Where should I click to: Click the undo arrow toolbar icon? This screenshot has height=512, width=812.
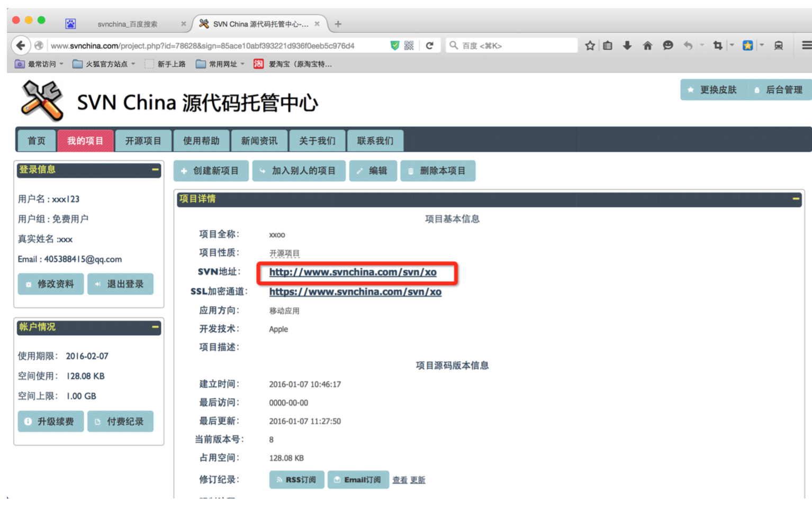[688, 45]
